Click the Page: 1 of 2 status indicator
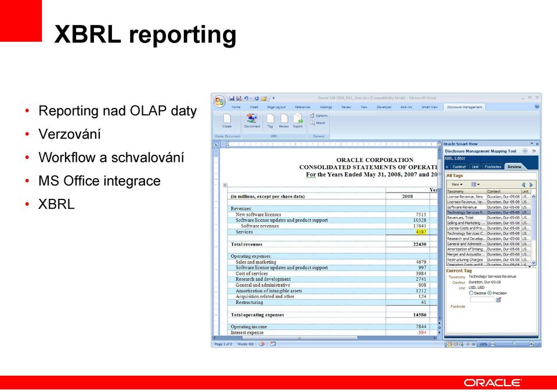 [x=223, y=344]
